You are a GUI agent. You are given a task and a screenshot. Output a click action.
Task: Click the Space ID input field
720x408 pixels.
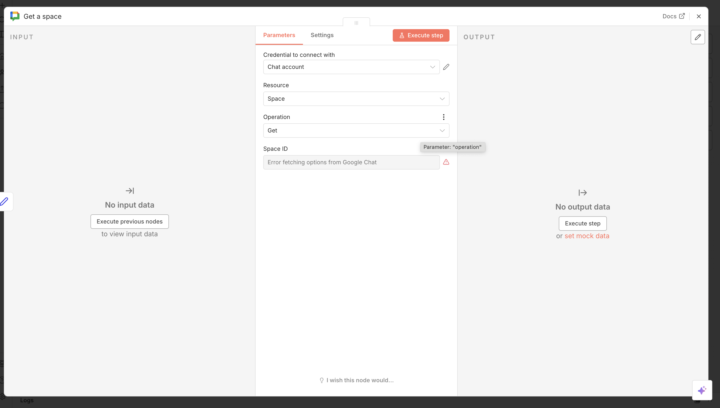point(351,162)
